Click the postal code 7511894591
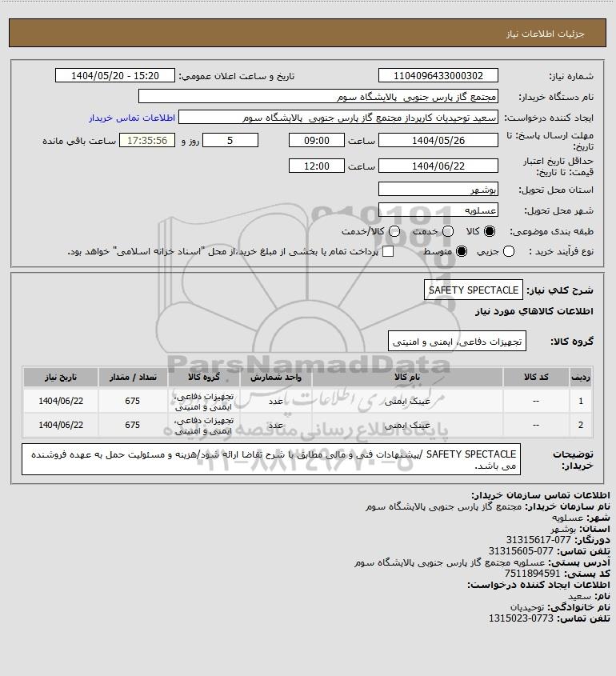 click(532, 574)
